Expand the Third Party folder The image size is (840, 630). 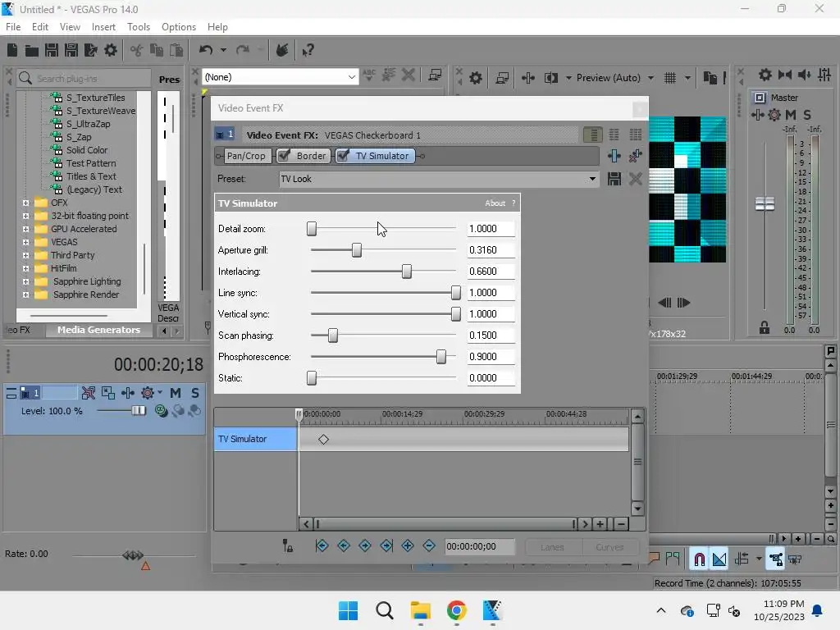click(x=25, y=256)
